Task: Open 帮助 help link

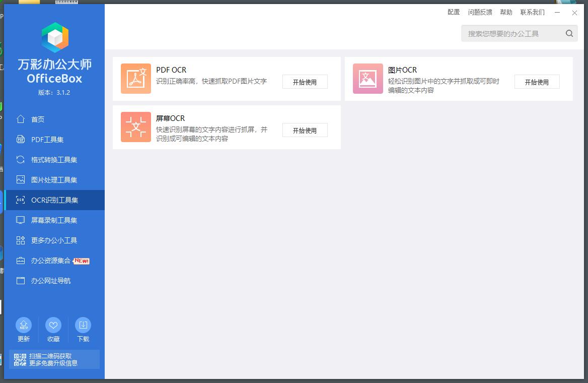Action: [x=506, y=12]
